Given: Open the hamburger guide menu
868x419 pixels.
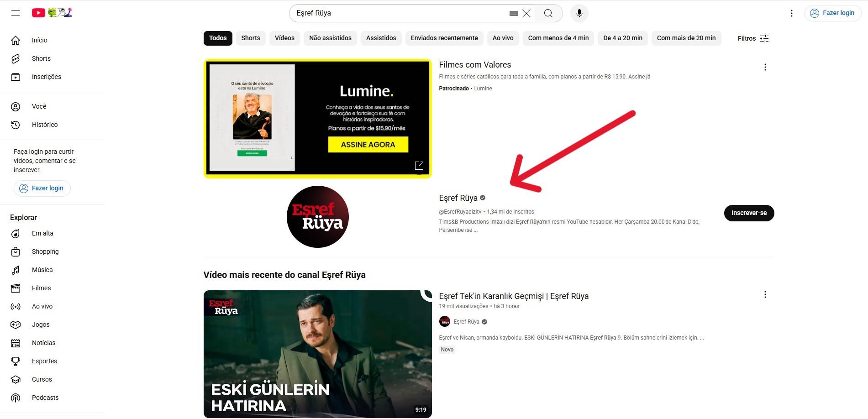Looking at the screenshot, I should 16,13.
